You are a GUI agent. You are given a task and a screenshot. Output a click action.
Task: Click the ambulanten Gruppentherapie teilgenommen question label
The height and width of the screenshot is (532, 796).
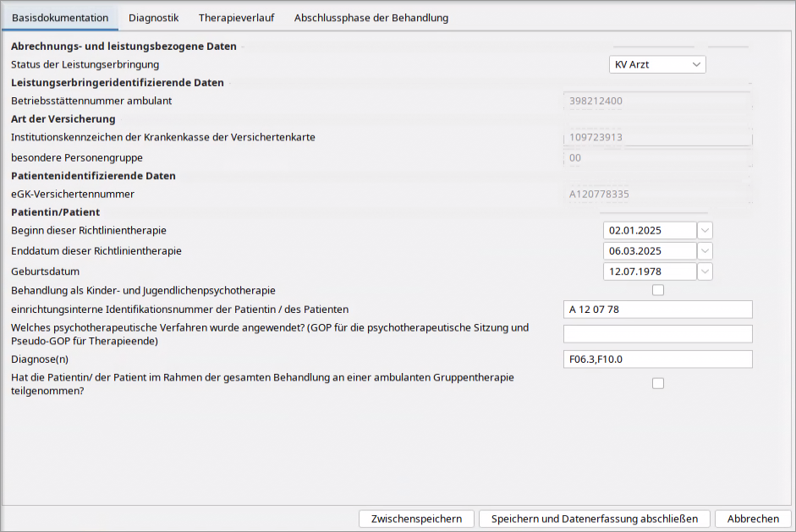(x=262, y=384)
